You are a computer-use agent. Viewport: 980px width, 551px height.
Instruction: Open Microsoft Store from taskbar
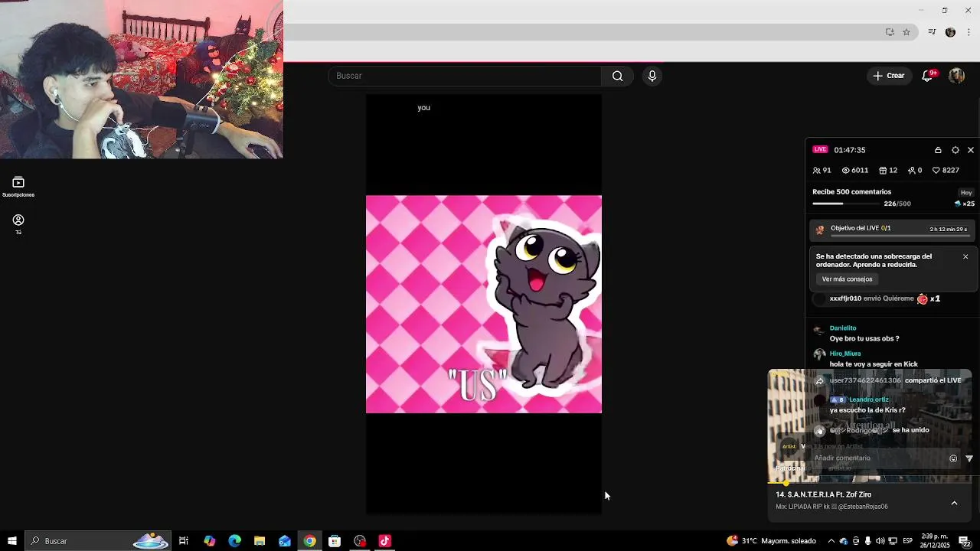click(335, 541)
